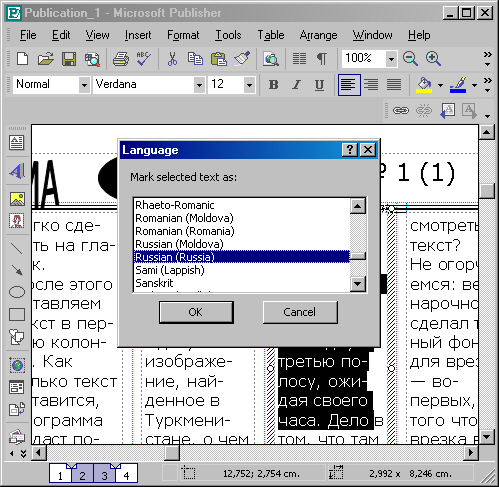This screenshot has width=499, height=487.
Task: Confirm language with OK button
Action: [196, 312]
